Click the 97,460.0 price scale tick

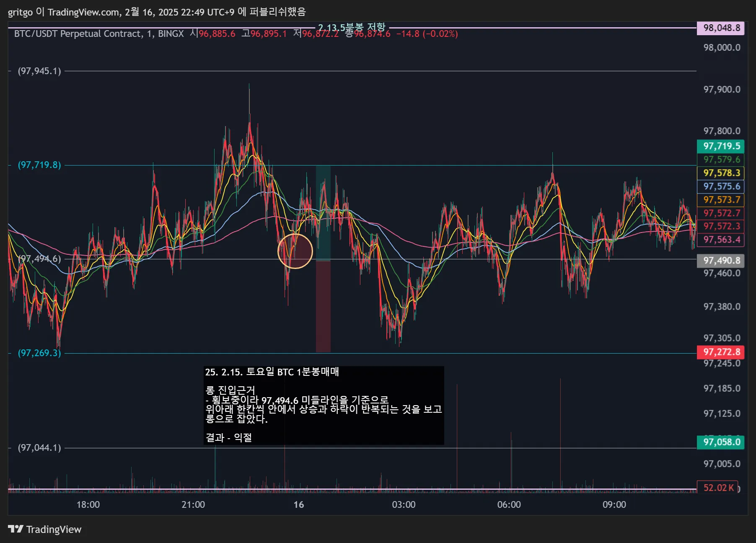pos(722,273)
